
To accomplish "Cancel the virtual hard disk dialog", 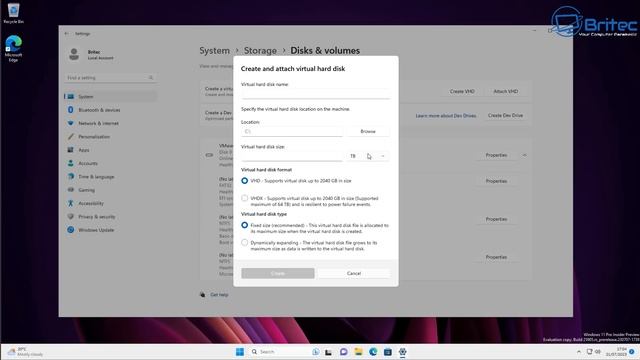I will tap(354, 273).
